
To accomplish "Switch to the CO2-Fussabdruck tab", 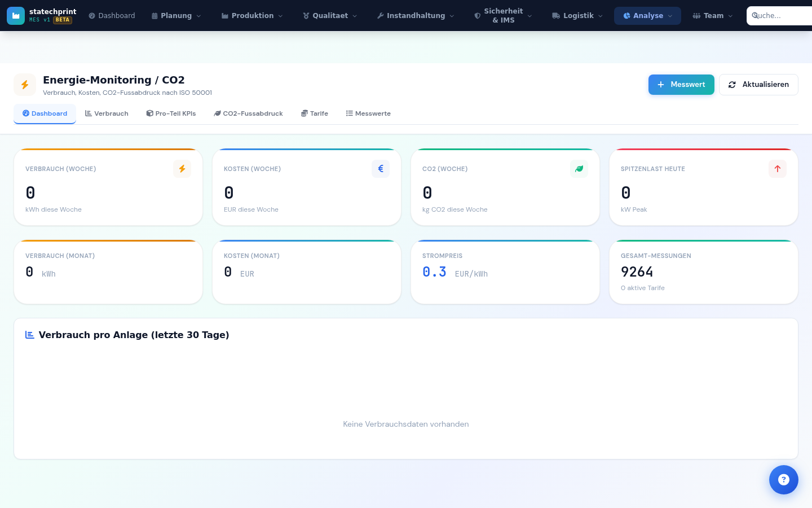I will 248,113.
